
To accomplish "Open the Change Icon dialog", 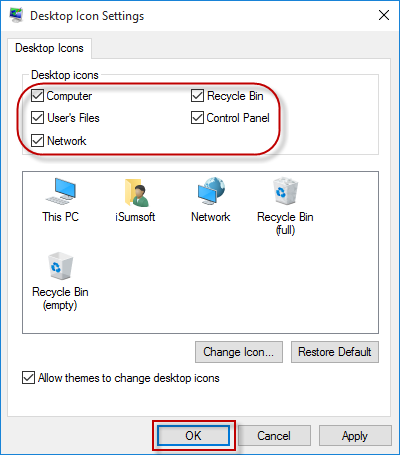I will 239,352.
